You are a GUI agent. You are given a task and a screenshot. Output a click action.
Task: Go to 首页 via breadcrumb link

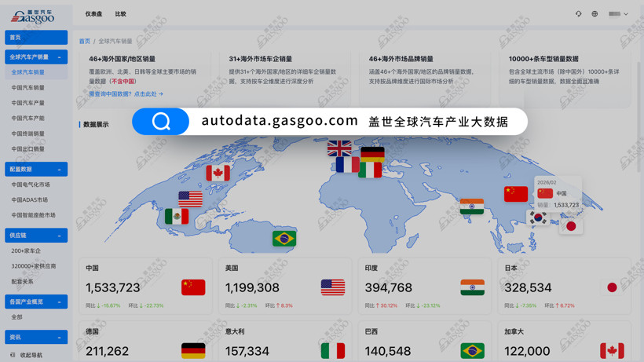[x=84, y=42]
